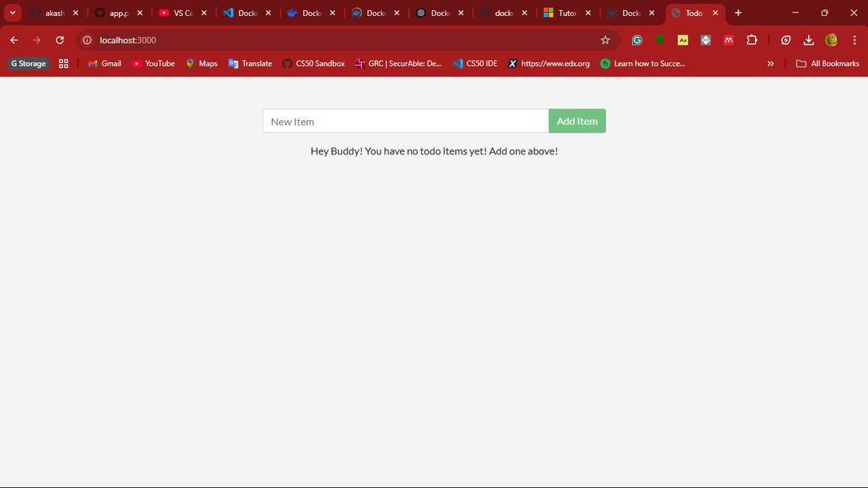
Task: Reload the localhost page
Action: point(60,40)
